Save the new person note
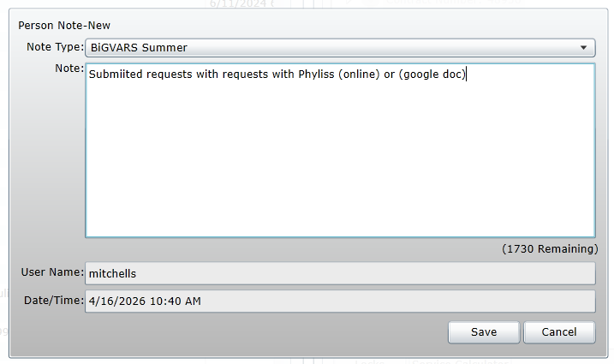Image resolution: width=614 pixels, height=364 pixels. tap(484, 332)
